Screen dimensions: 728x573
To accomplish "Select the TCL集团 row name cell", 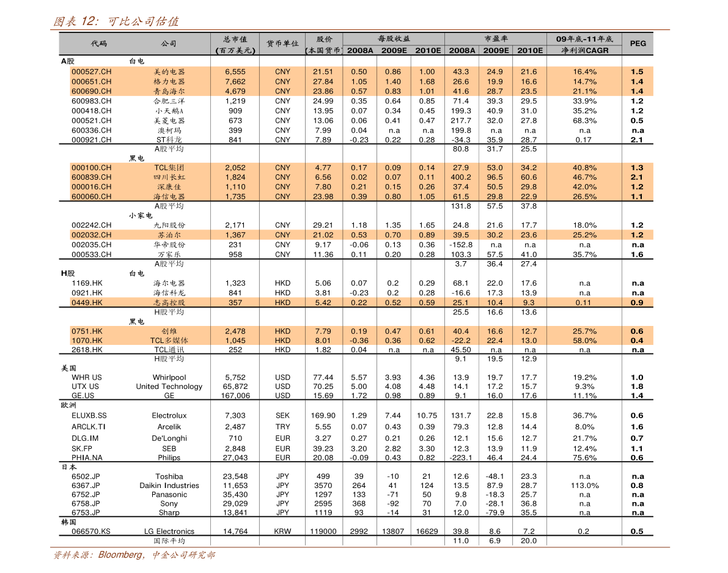I will (x=169, y=168).
